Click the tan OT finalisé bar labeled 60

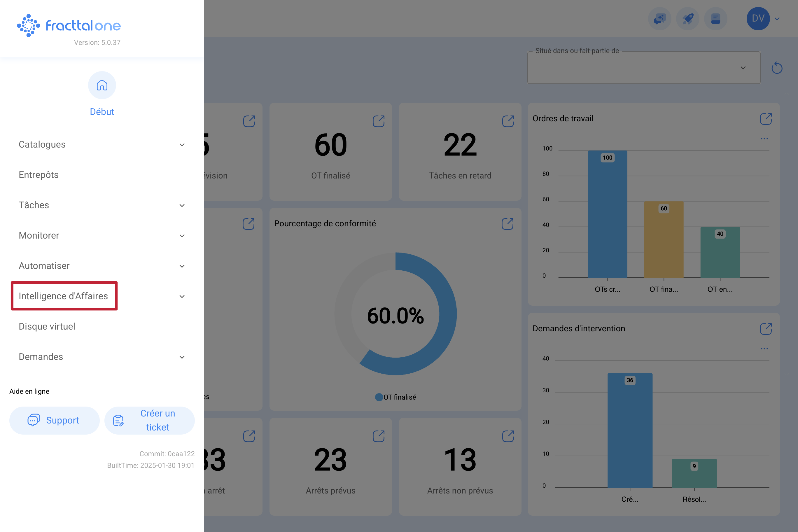(x=664, y=239)
